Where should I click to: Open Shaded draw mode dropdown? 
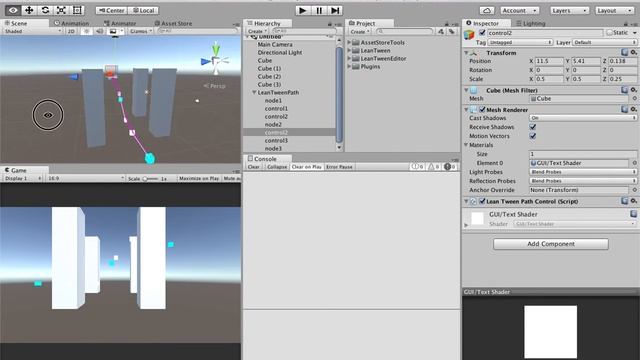coord(33,31)
